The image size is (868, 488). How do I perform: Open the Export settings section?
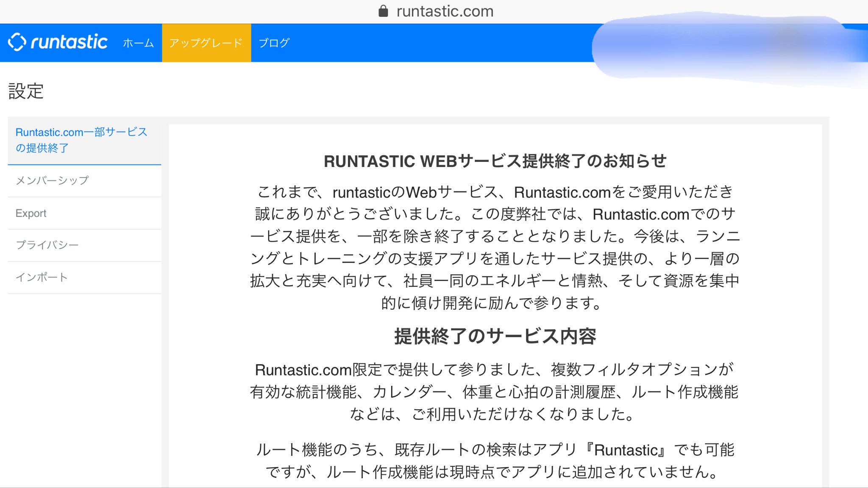84,213
